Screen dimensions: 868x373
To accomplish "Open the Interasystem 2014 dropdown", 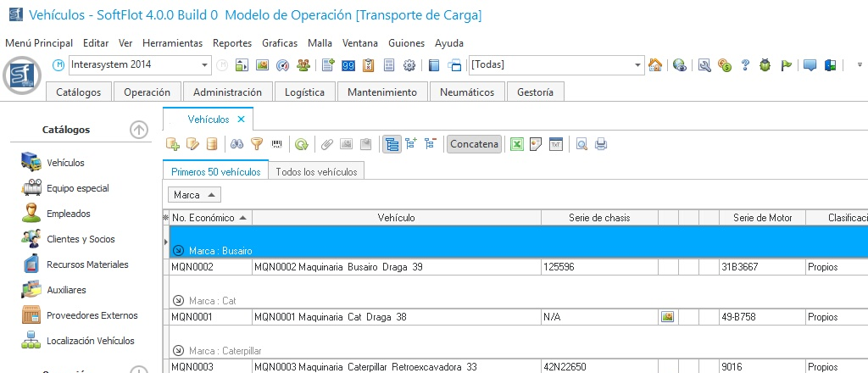I will tap(205, 65).
